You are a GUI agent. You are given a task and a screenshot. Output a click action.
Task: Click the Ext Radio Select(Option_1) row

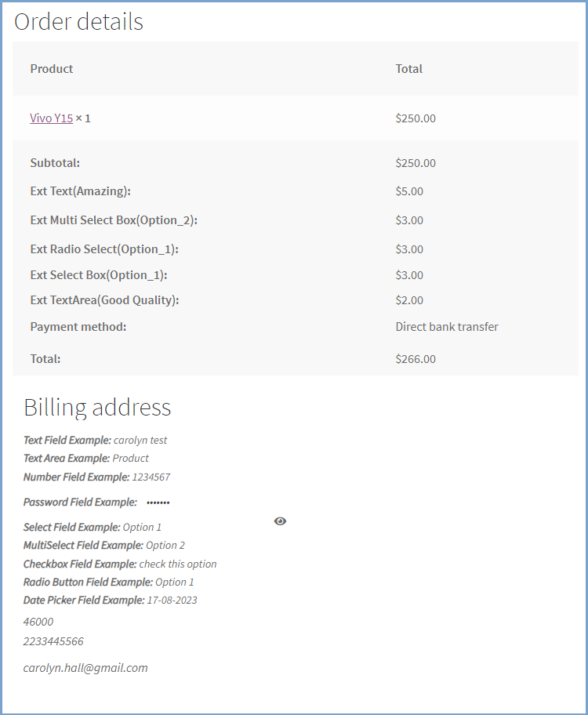[x=103, y=249]
